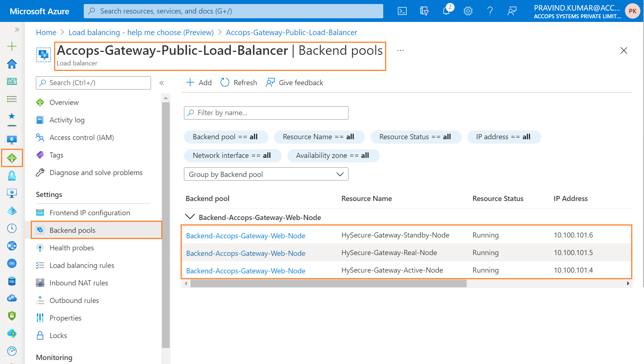Viewport: 644px width, 364px height.
Task: Collapse the resource menu with double chevron
Action: pyautogui.click(x=162, y=83)
